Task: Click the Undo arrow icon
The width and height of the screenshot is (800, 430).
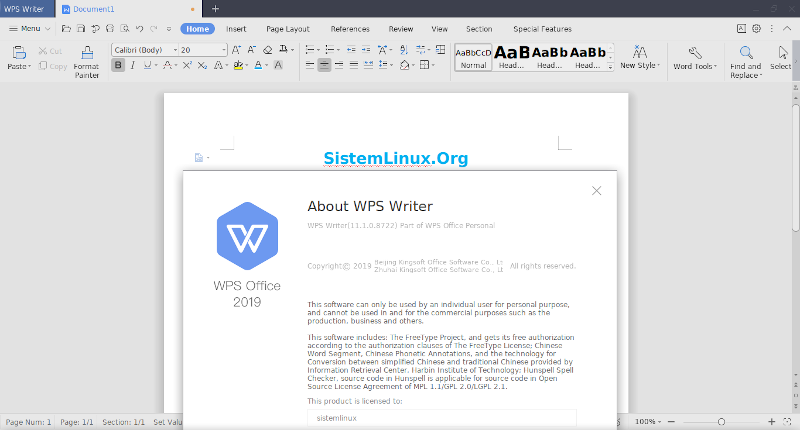Action: tap(139, 29)
